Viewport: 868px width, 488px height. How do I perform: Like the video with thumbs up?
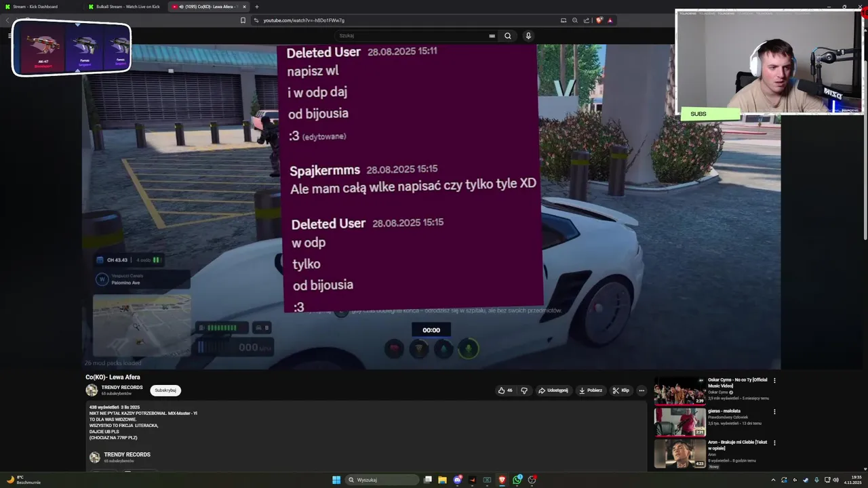(x=505, y=390)
